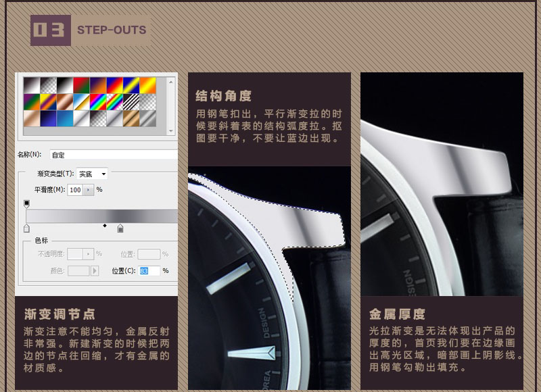
Task: Open the 渐变类型 dropdown showing 实底
Action: click(92, 174)
